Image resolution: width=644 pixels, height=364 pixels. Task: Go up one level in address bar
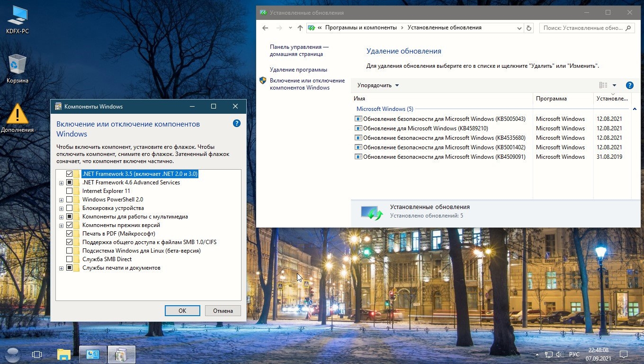click(300, 28)
